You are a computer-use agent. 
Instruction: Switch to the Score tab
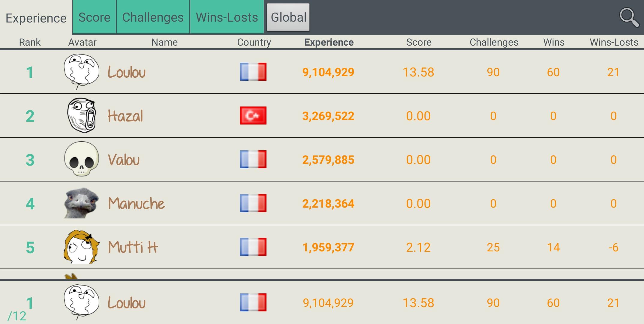coord(94,17)
